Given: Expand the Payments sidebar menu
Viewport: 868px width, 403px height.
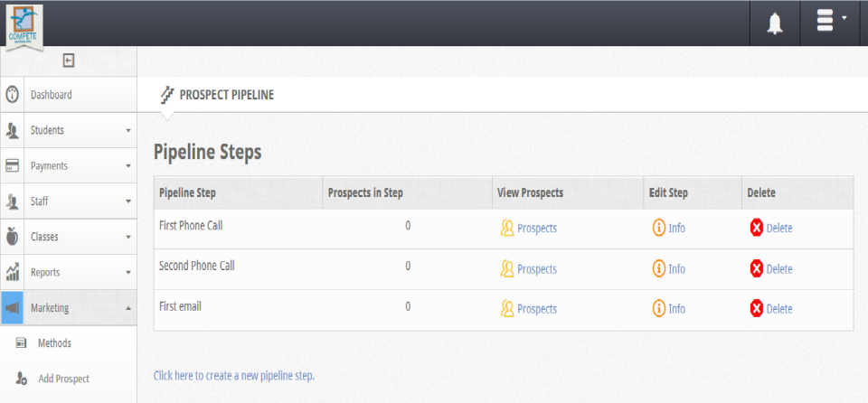Looking at the screenshot, I should 128,166.
